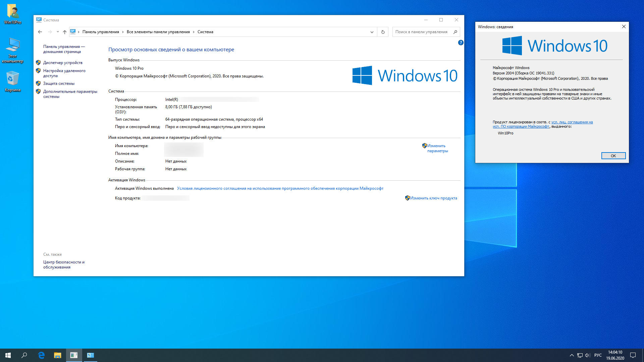Open the address bar history dropdown
The height and width of the screenshot is (362, 644).
372,32
